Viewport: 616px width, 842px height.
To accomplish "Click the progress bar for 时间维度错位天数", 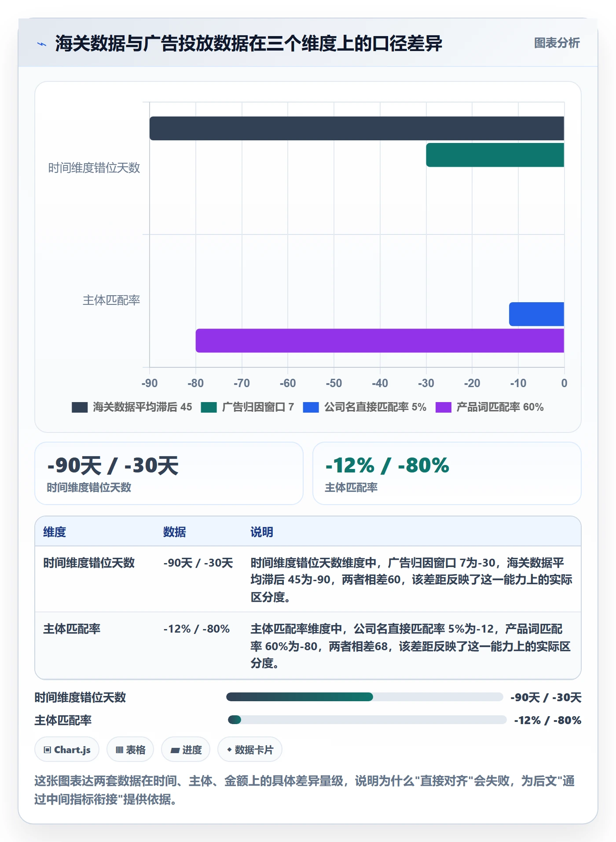I will (364, 697).
